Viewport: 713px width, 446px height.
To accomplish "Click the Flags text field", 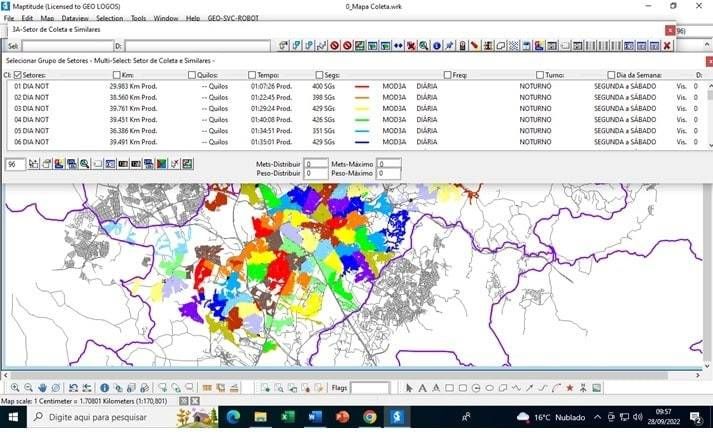I will tap(369, 388).
